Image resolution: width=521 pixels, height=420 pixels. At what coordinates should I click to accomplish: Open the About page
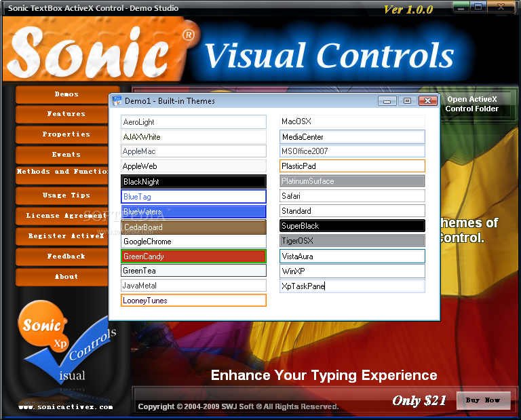click(x=63, y=277)
